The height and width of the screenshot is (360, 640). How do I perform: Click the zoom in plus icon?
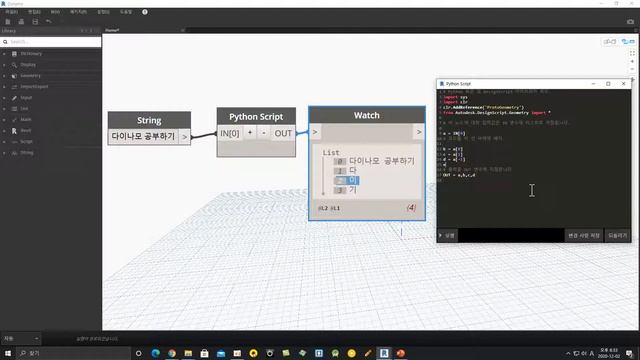click(632, 61)
